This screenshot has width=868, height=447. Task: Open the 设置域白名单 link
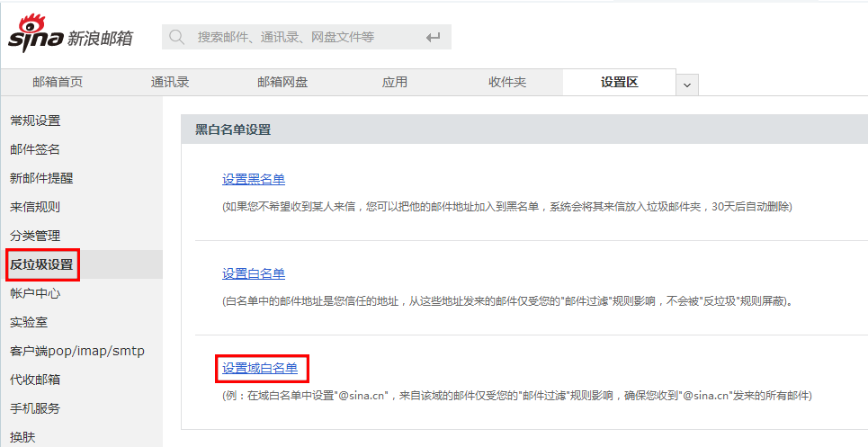[260, 368]
